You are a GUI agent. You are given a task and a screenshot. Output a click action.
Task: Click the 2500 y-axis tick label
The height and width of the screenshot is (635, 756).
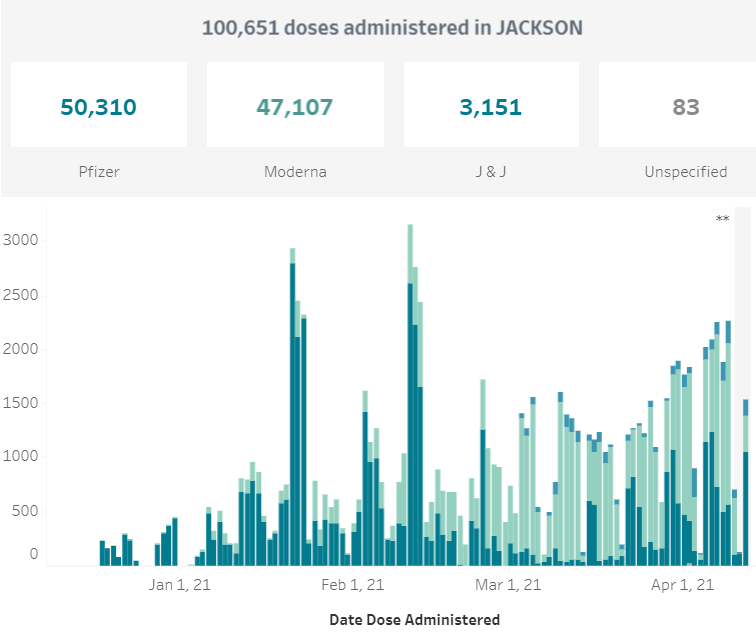[x=20, y=295]
